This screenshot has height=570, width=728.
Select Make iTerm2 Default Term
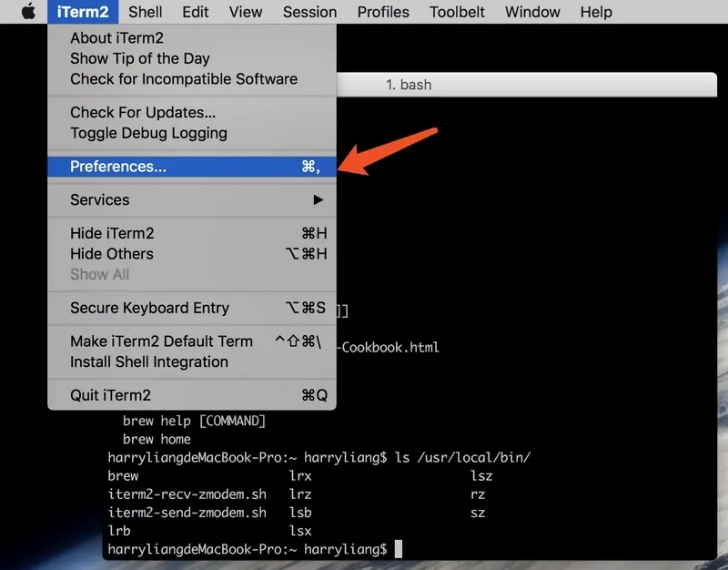pyautogui.click(x=192, y=341)
